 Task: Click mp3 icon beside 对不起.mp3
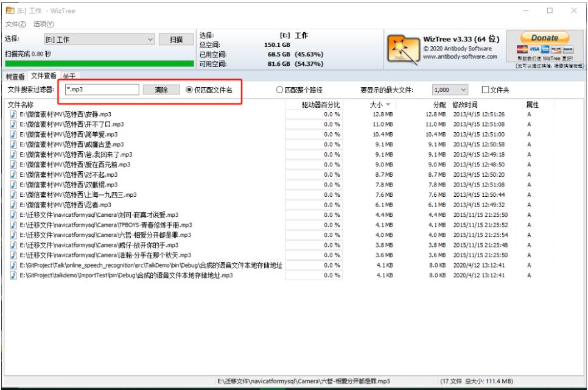tap(13, 174)
